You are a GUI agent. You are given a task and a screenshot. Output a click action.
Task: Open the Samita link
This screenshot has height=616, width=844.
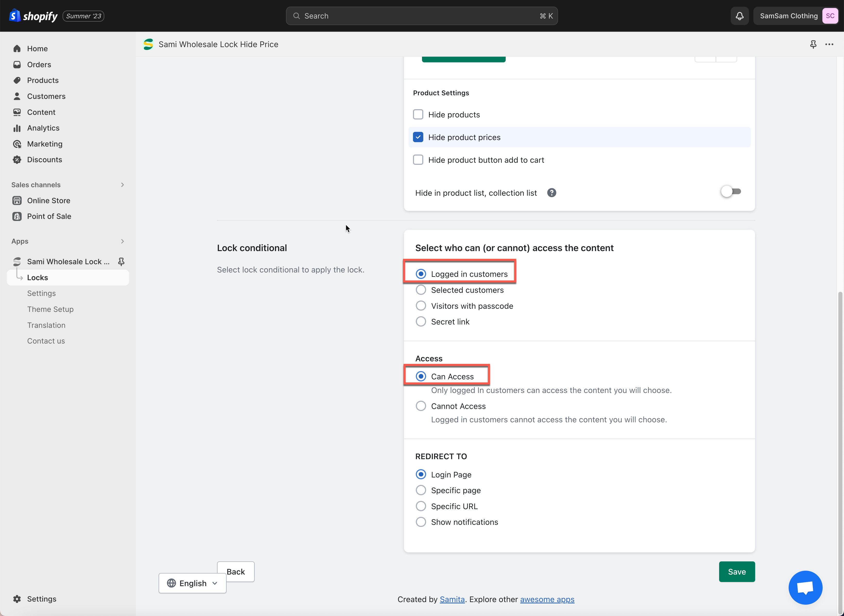(x=452, y=599)
